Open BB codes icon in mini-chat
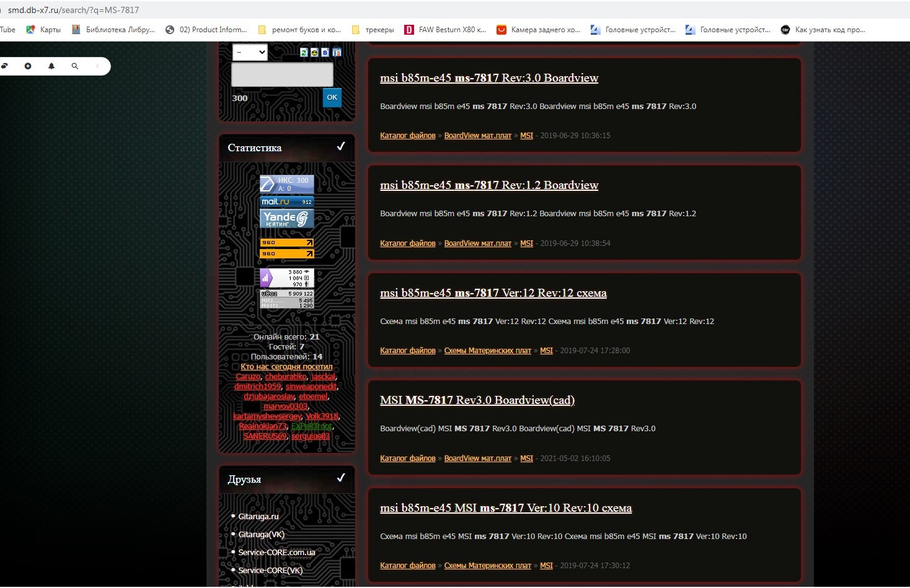This screenshot has width=910, height=588. [325, 52]
